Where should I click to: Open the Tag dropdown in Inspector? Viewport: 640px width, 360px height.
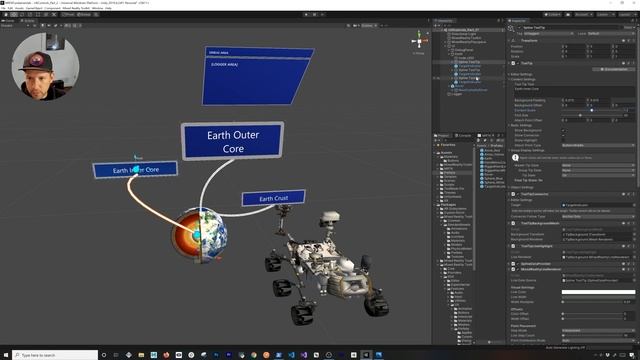tap(549, 33)
